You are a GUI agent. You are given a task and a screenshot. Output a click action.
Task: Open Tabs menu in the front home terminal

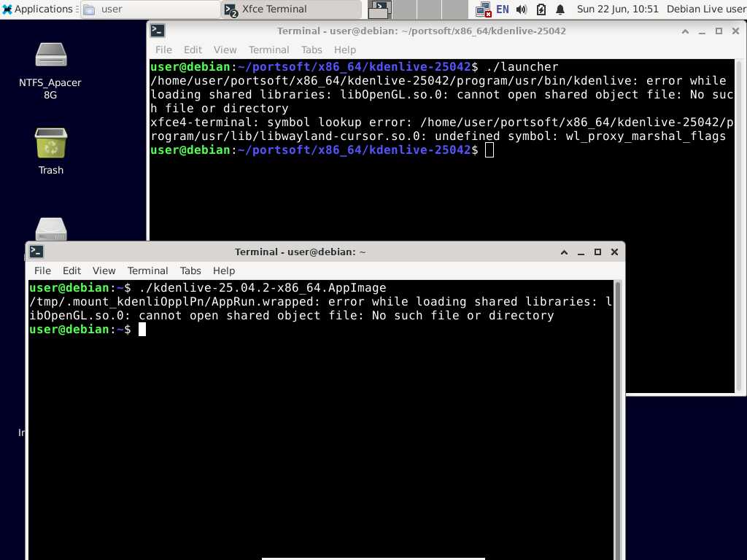click(190, 271)
